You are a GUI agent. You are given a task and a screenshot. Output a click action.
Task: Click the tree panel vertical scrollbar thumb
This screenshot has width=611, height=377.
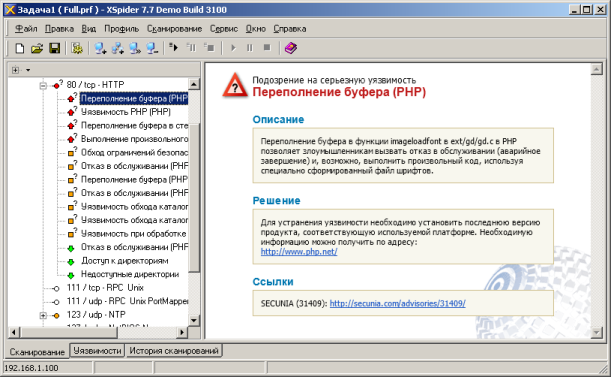point(194,197)
